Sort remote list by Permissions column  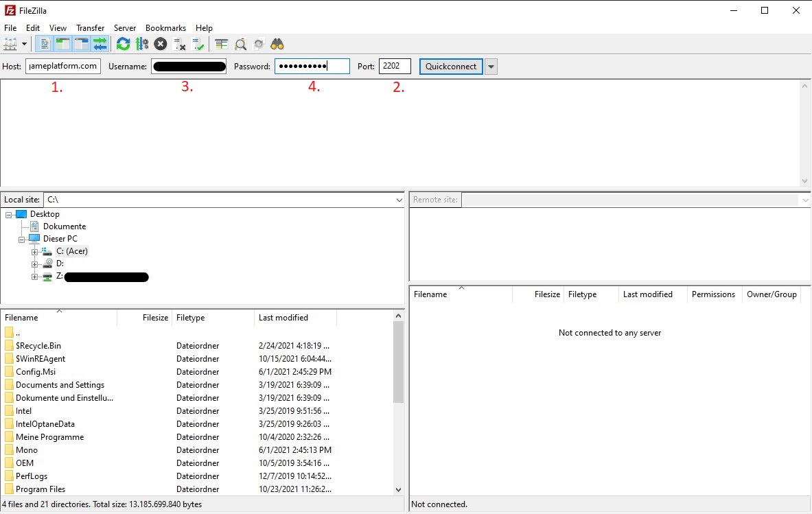713,294
